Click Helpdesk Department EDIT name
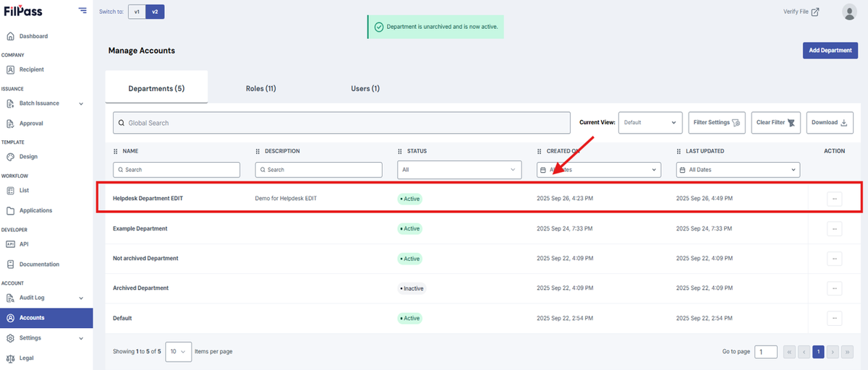868x370 pixels. pyautogui.click(x=148, y=198)
